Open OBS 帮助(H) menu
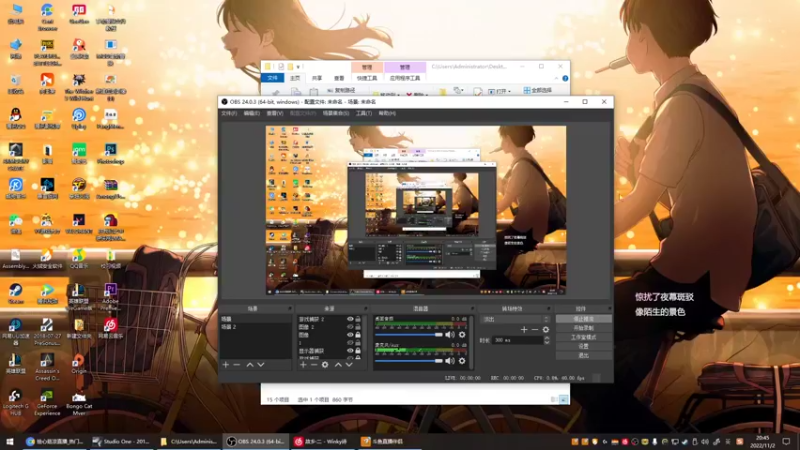 pos(387,113)
